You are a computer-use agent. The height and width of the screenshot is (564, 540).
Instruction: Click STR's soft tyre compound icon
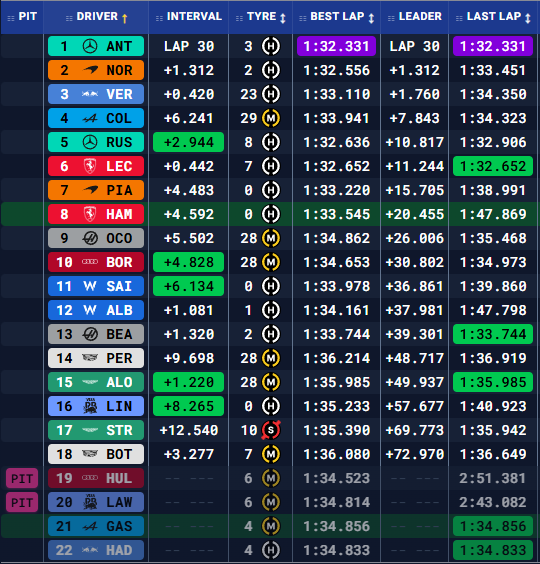click(271, 430)
